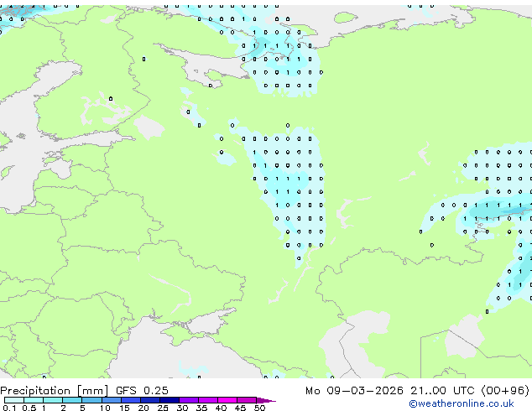Select the purple 30 legend swatch
This screenshot has height=411, width=532.
point(189,400)
